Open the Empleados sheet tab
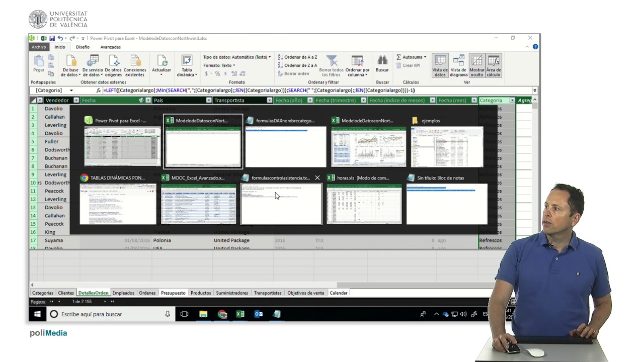The width and height of the screenshot is (644, 362). click(x=123, y=293)
